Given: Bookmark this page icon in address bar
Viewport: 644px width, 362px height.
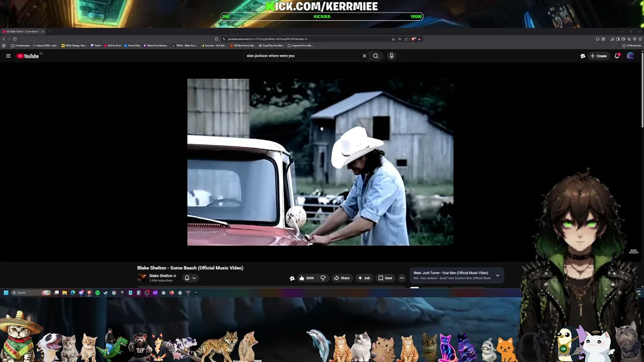Looking at the screenshot, I should coord(216,39).
